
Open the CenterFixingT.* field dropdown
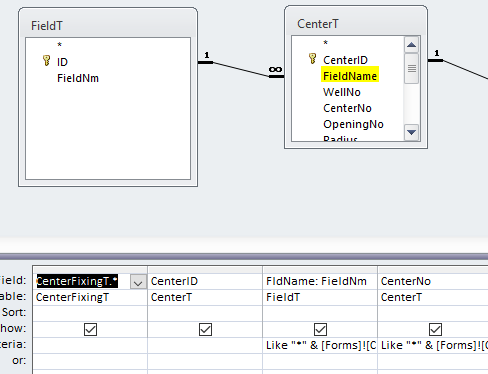138,282
